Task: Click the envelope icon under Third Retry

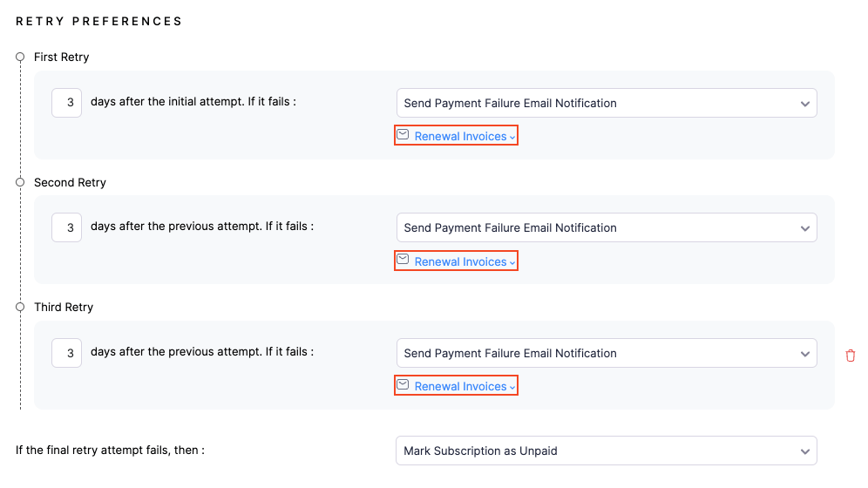Action: point(403,384)
